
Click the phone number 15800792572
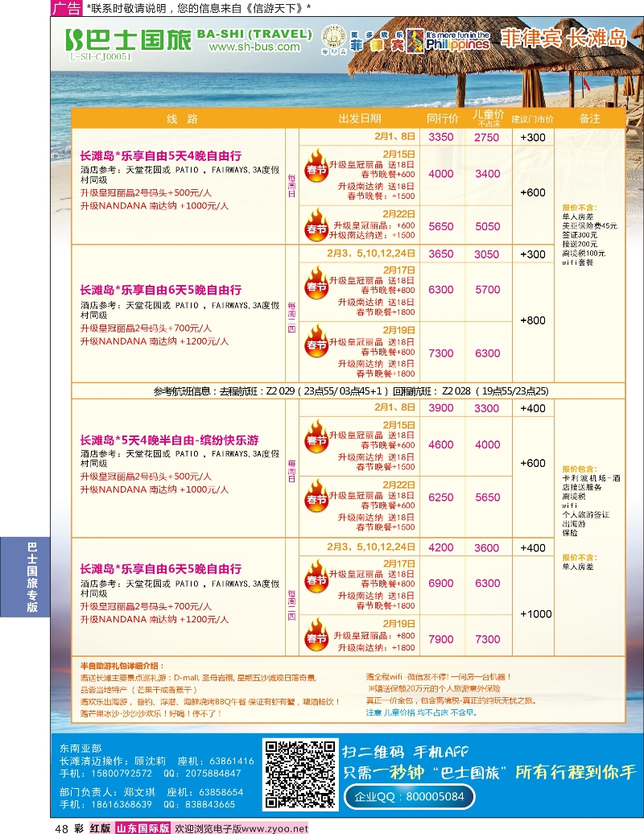click(122, 774)
